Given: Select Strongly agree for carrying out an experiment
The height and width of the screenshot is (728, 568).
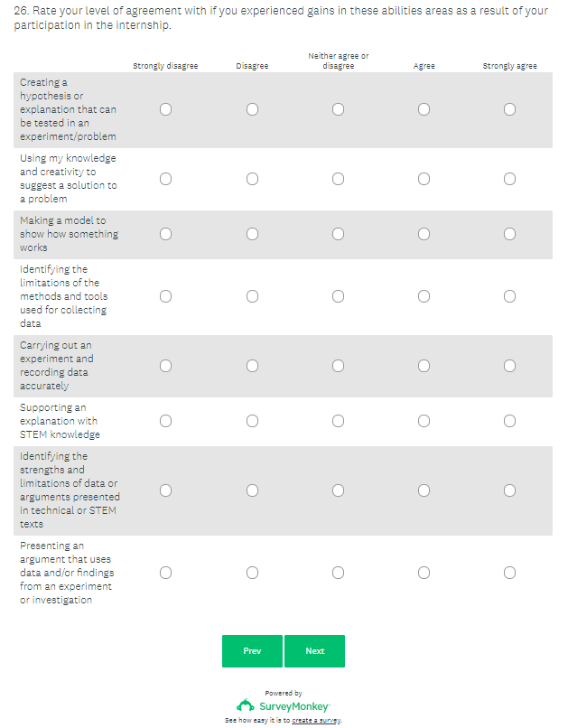Looking at the screenshot, I should [x=509, y=366].
